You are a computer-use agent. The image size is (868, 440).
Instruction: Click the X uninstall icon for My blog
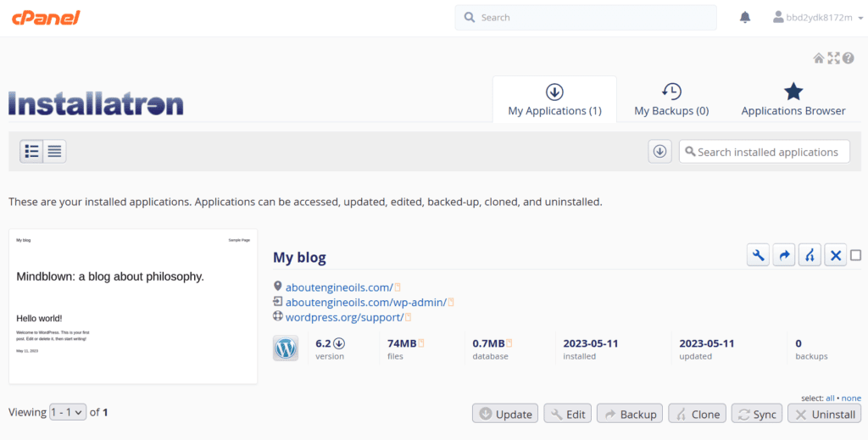835,255
